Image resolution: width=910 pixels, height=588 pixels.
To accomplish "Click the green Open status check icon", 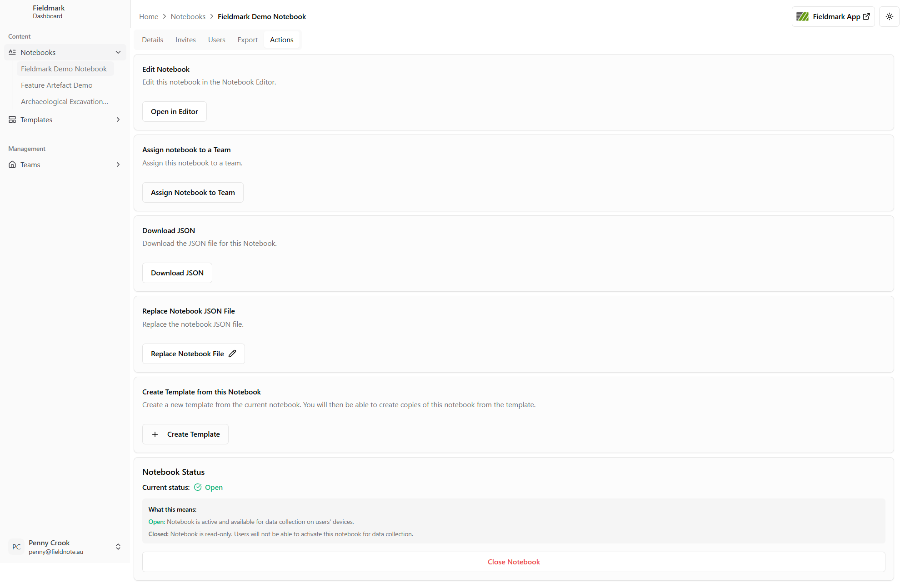I will (x=198, y=487).
